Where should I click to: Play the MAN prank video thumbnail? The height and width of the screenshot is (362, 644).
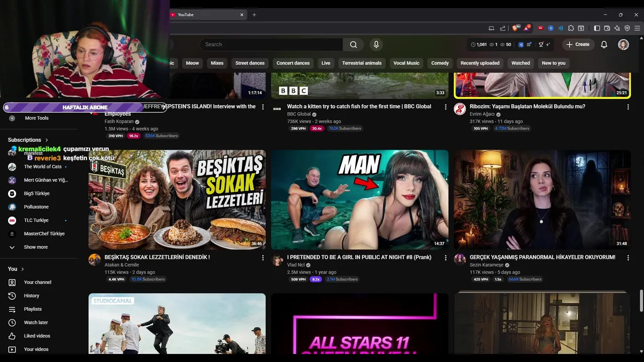coord(360,200)
